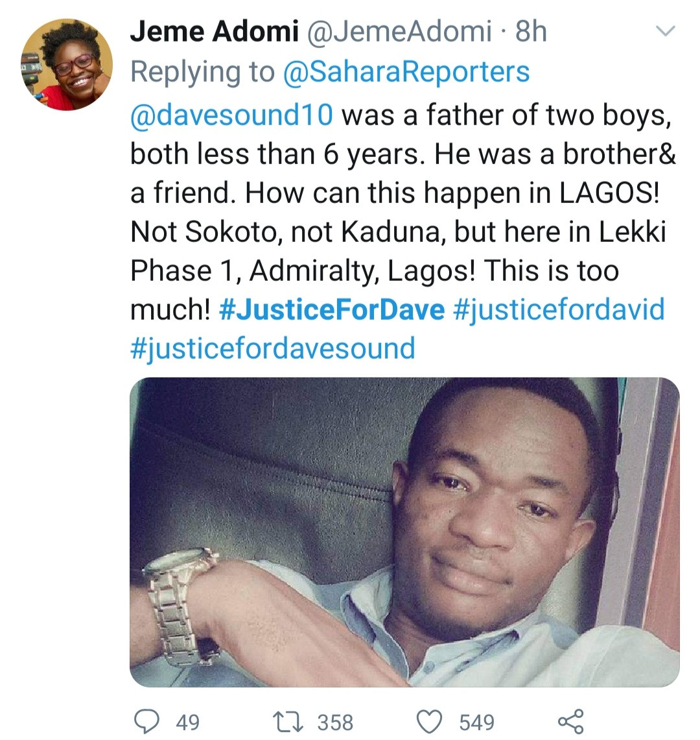The image size is (700, 740).
Task: Expand the tweet options chevron
Action: click(666, 30)
